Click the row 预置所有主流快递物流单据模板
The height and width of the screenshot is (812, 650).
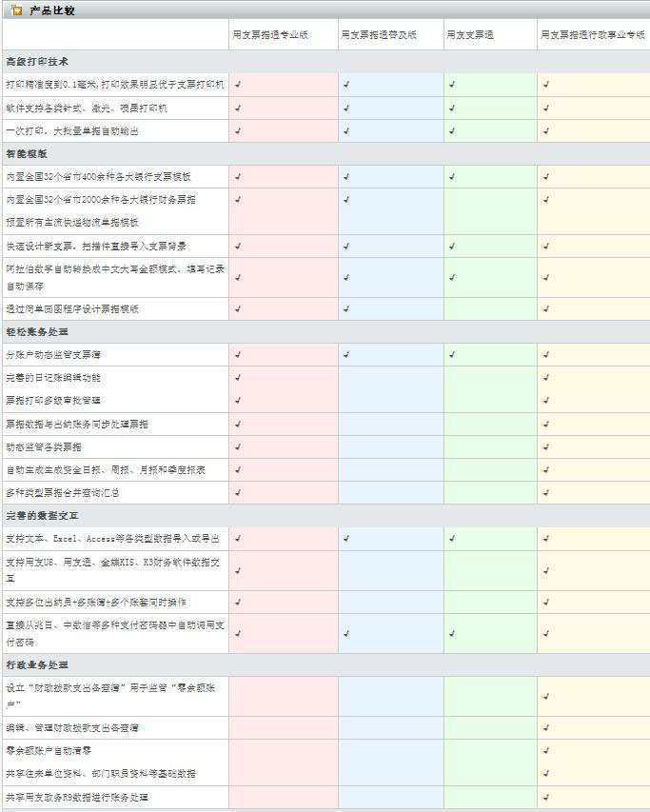coord(326,222)
